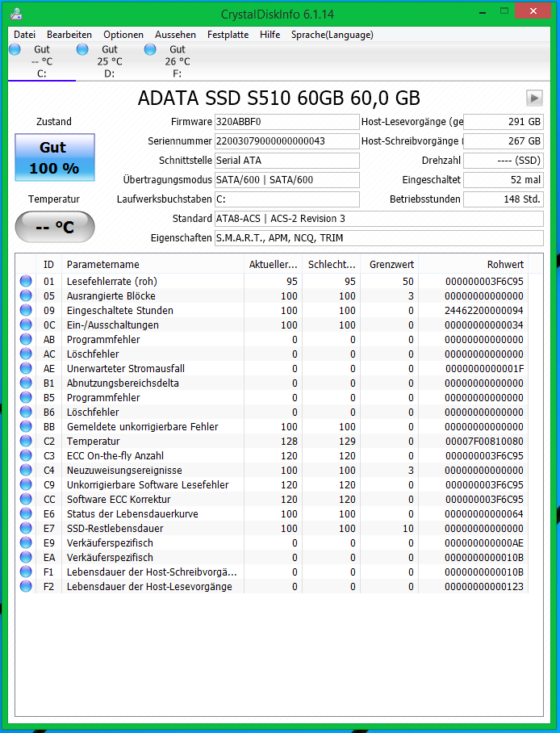Open the Aussehen menu
The height and width of the screenshot is (733, 560).
(x=175, y=35)
